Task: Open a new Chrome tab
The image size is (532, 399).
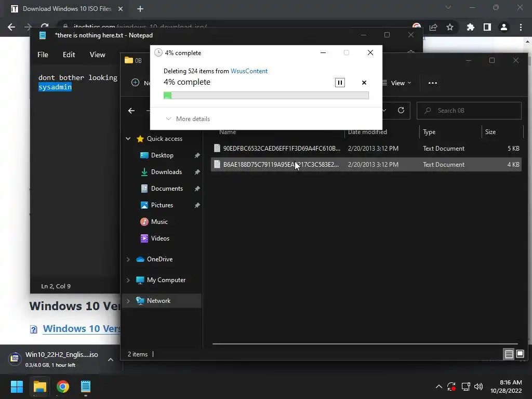Action: [x=140, y=9]
